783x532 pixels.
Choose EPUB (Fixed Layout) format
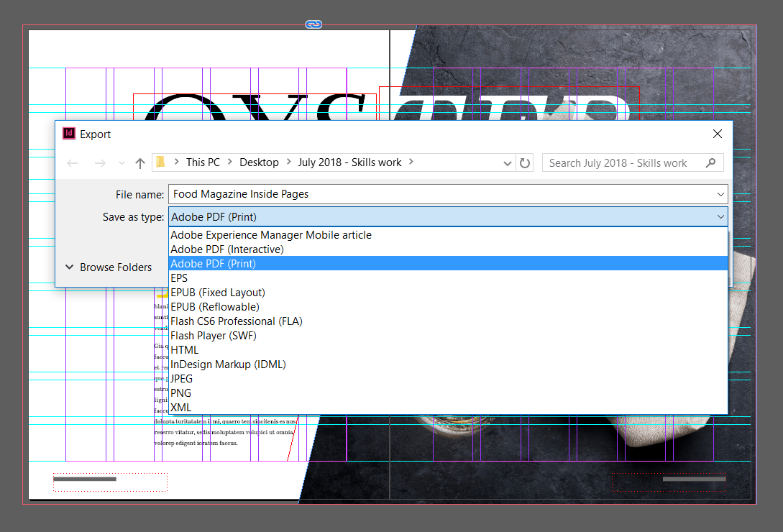click(x=448, y=292)
